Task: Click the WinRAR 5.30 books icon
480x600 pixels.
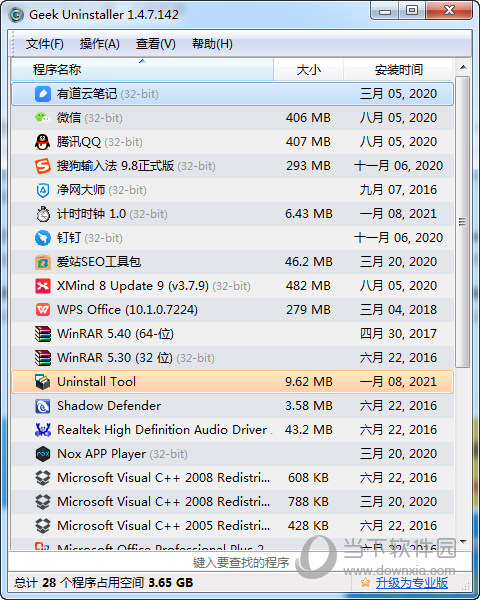Action: (x=42, y=358)
